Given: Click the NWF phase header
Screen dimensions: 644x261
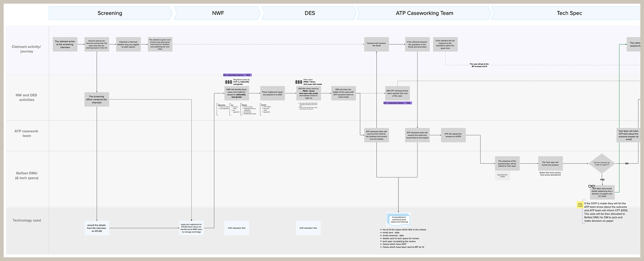Looking at the screenshot, I should click(218, 13).
